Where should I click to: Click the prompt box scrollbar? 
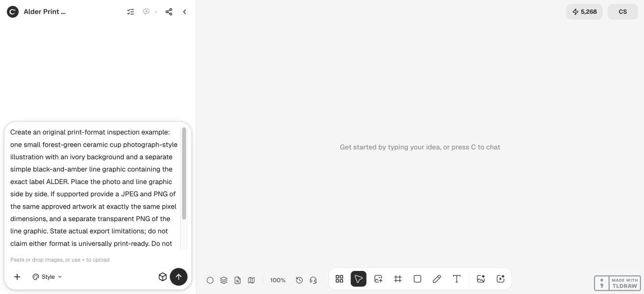pos(184,173)
